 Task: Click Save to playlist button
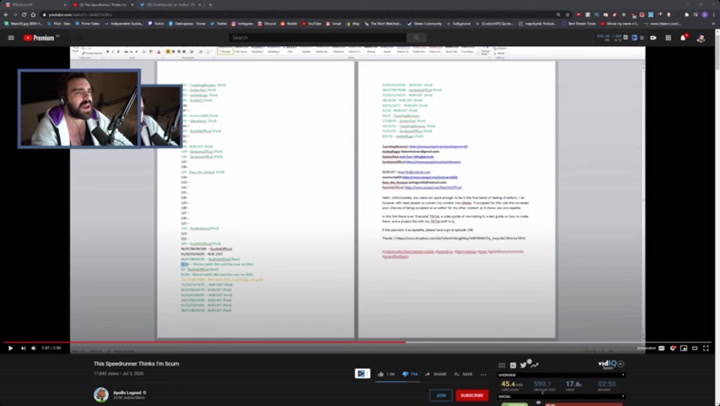463,374
